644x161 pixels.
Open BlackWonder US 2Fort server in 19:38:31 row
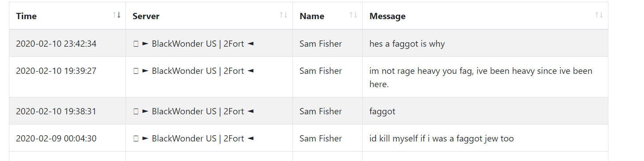pyautogui.click(x=198, y=111)
